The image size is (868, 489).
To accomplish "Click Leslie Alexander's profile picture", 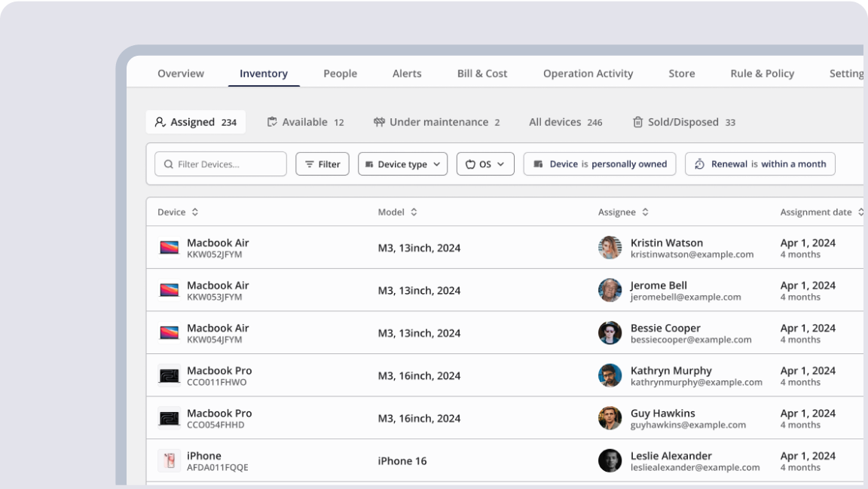I will [610, 461].
